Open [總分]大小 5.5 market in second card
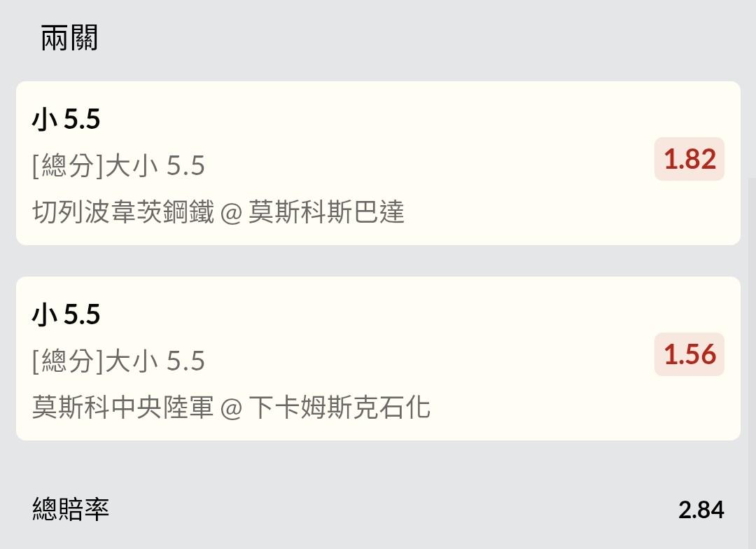756x549 pixels. tap(118, 361)
